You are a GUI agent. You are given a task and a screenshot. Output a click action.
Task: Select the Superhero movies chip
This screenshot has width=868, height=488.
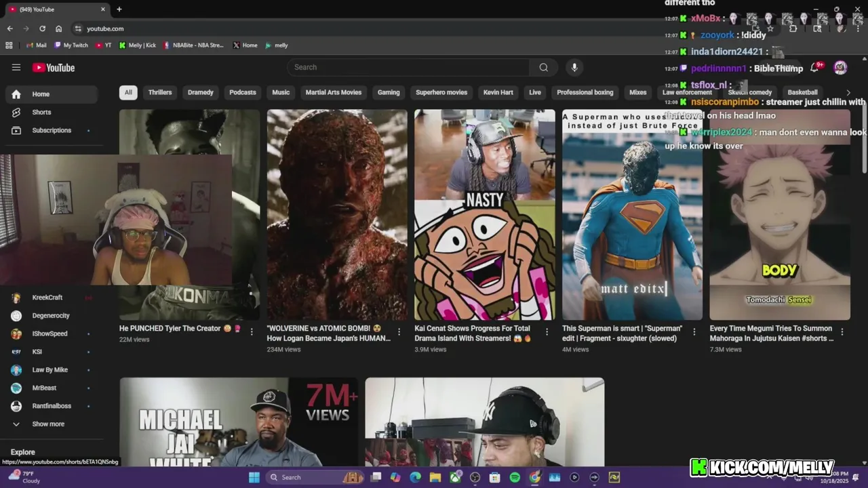pyautogui.click(x=441, y=92)
